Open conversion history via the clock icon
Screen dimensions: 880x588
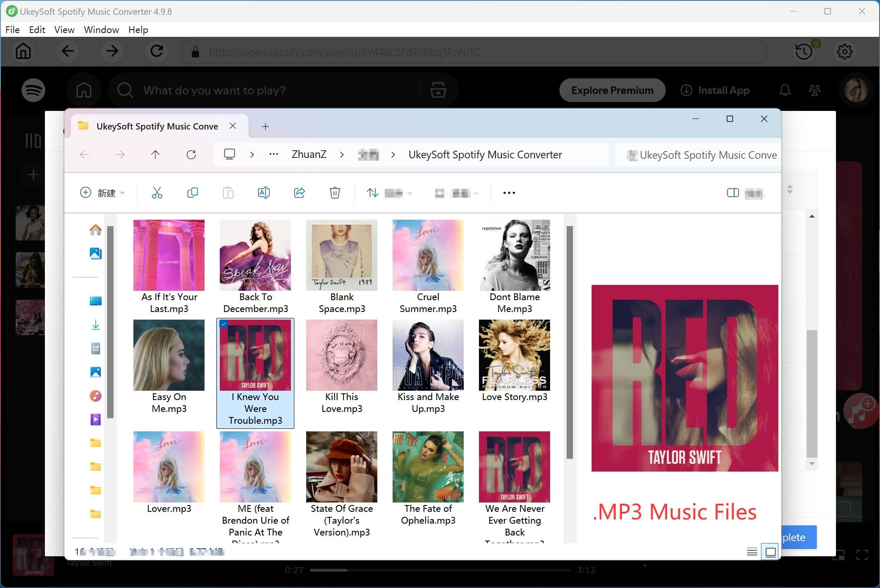pyautogui.click(x=804, y=51)
